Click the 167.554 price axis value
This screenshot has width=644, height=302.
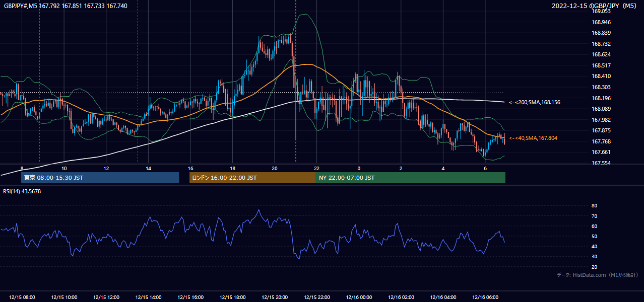coord(601,163)
